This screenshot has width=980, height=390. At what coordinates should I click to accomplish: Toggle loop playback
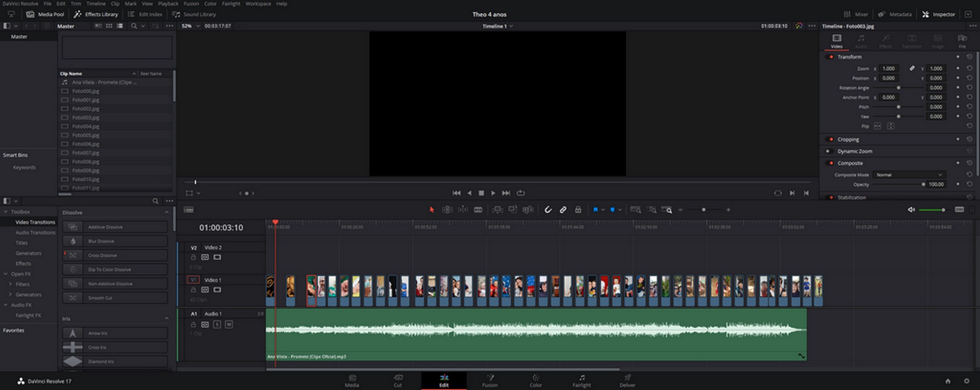(x=521, y=193)
